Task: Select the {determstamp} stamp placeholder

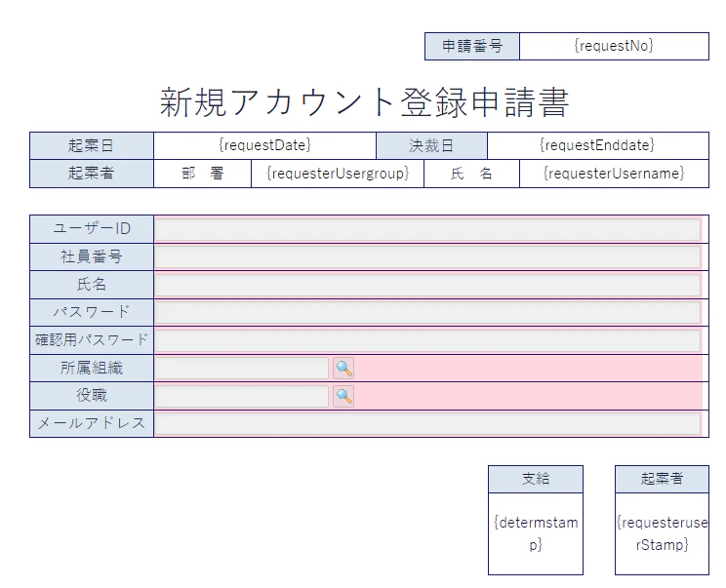Action: (x=536, y=533)
